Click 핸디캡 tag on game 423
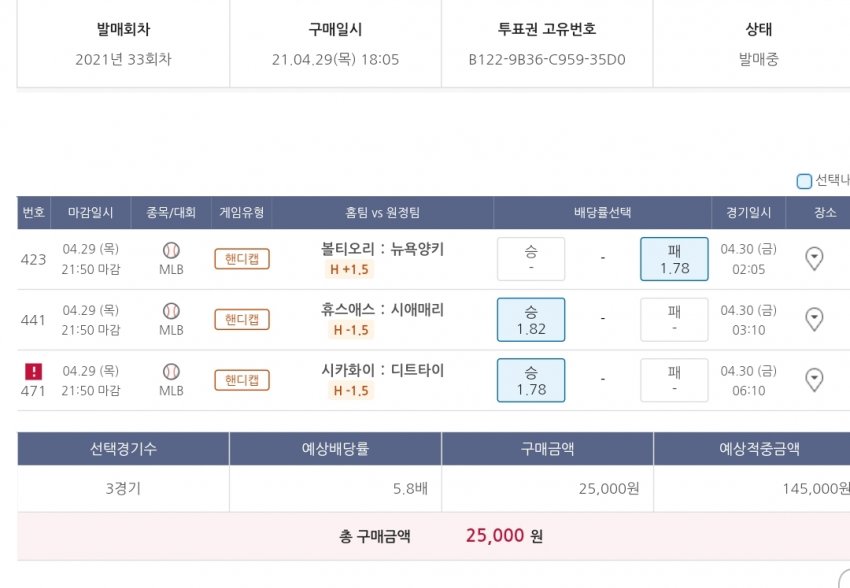Viewport: 850px width, 588px height. tap(242, 259)
